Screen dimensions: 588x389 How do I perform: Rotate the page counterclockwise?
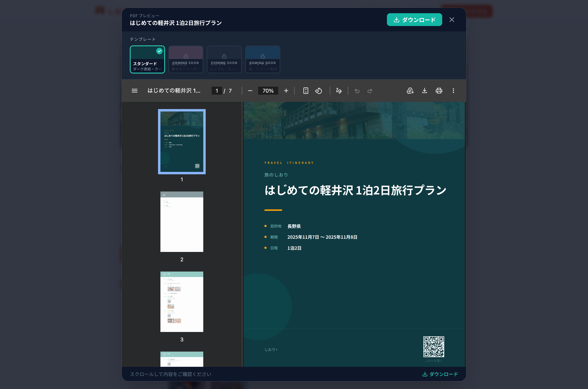coord(319,91)
